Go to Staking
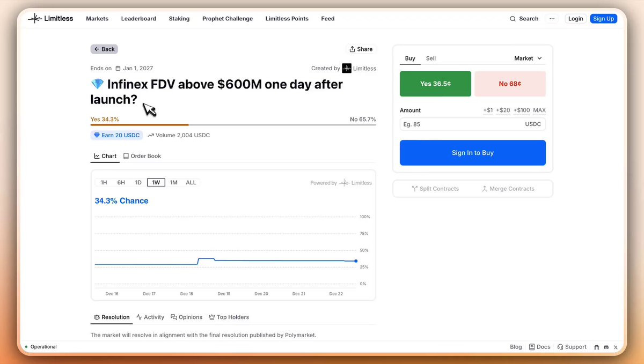 point(179,18)
